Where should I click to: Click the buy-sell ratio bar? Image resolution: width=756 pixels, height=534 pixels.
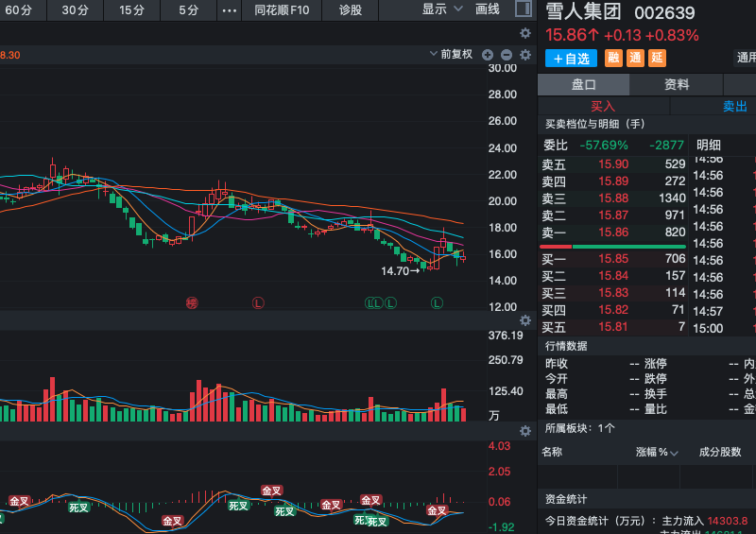click(x=612, y=247)
